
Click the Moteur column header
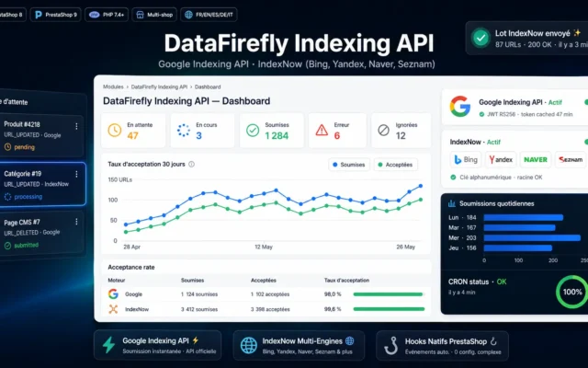(x=117, y=280)
